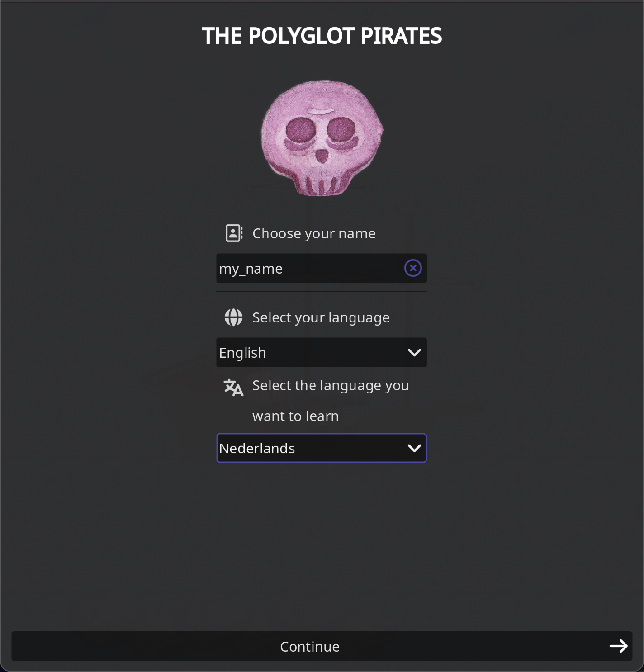
Task: Click the translate icon beside learn label
Action: [x=234, y=387]
